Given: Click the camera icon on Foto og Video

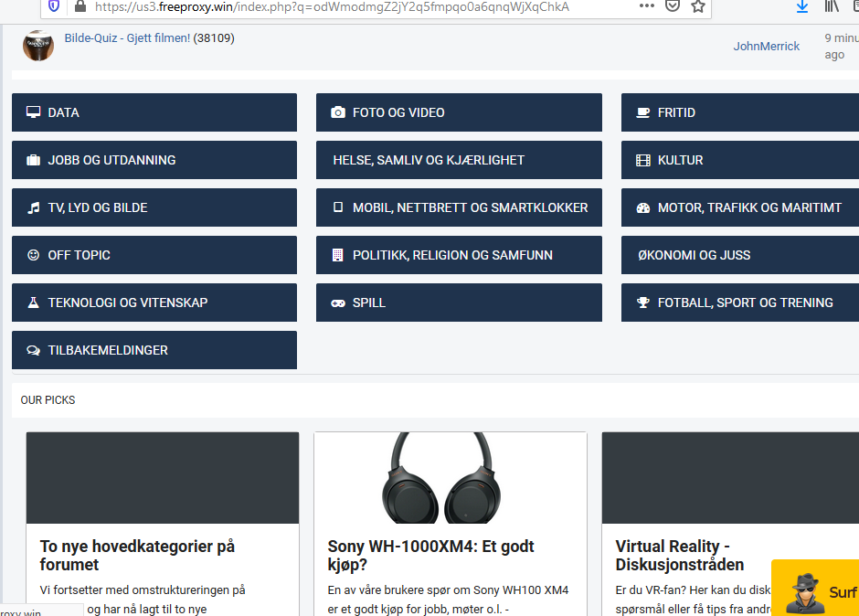Looking at the screenshot, I should [338, 112].
